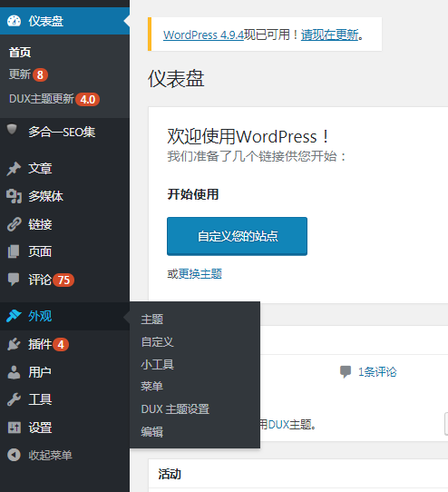Click the shield icon beside 多合一SEO集
Viewport: 448px width, 492px height.
[12, 129]
